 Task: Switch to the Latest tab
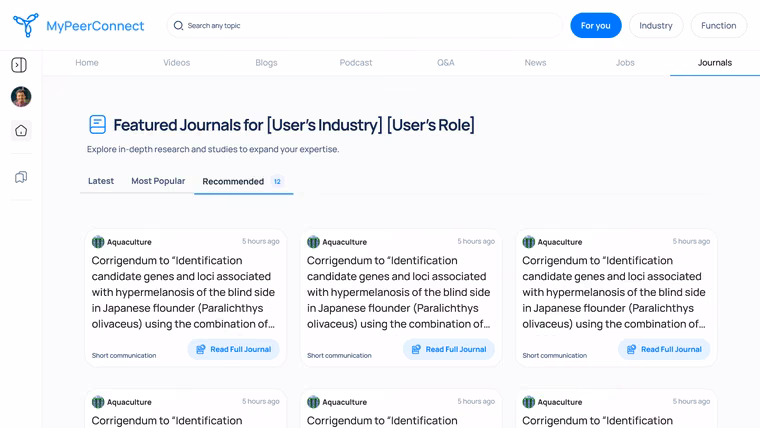pos(101,181)
